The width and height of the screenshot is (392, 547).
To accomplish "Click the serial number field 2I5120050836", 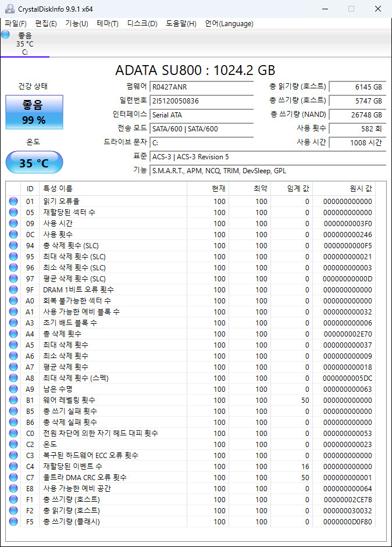I will tap(201, 101).
